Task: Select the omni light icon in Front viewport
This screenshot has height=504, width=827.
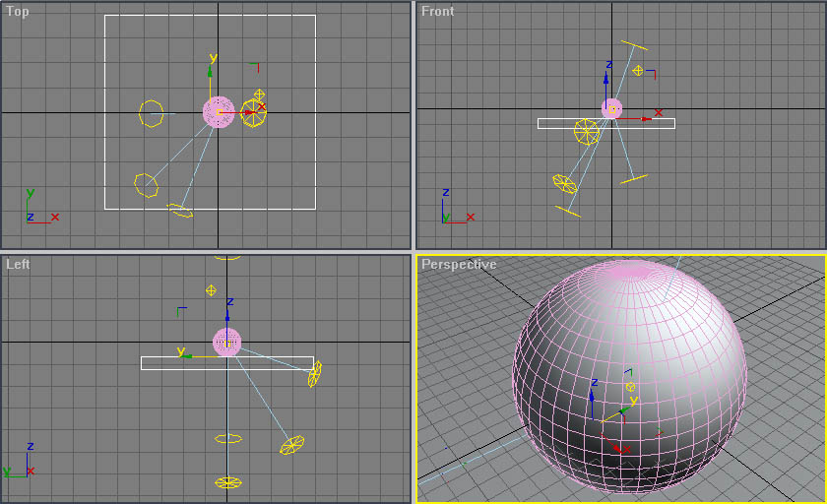Action: tap(638, 70)
